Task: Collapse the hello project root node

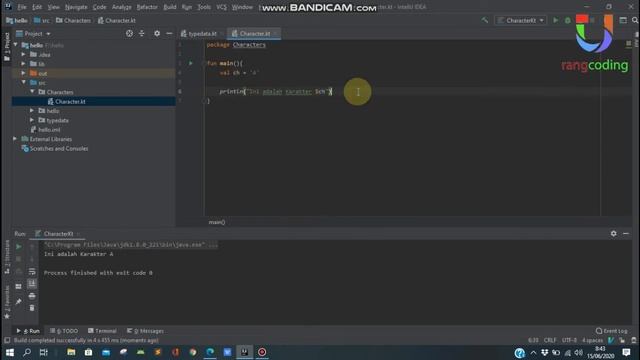Action: (16, 45)
